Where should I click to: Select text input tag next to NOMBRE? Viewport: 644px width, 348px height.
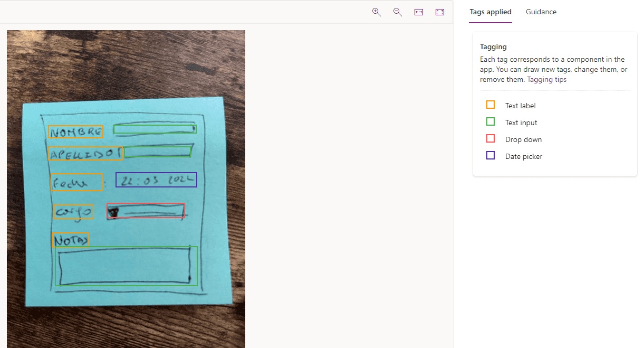155,129
